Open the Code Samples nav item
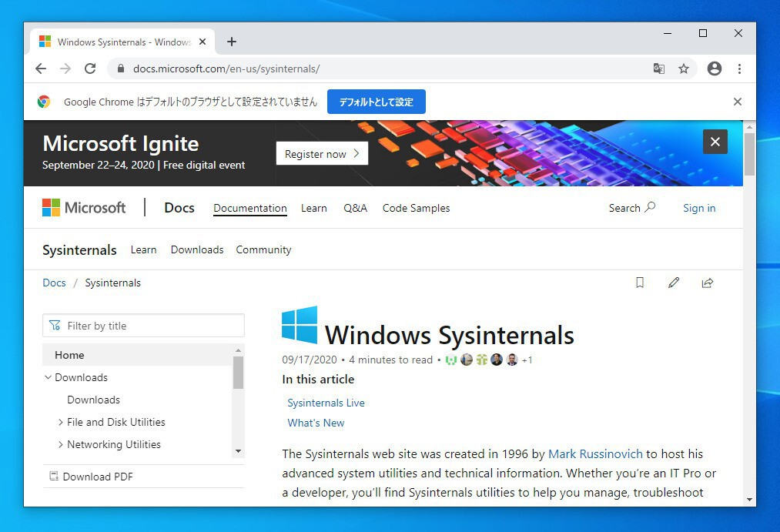The width and height of the screenshot is (780, 532). pyautogui.click(x=416, y=208)
